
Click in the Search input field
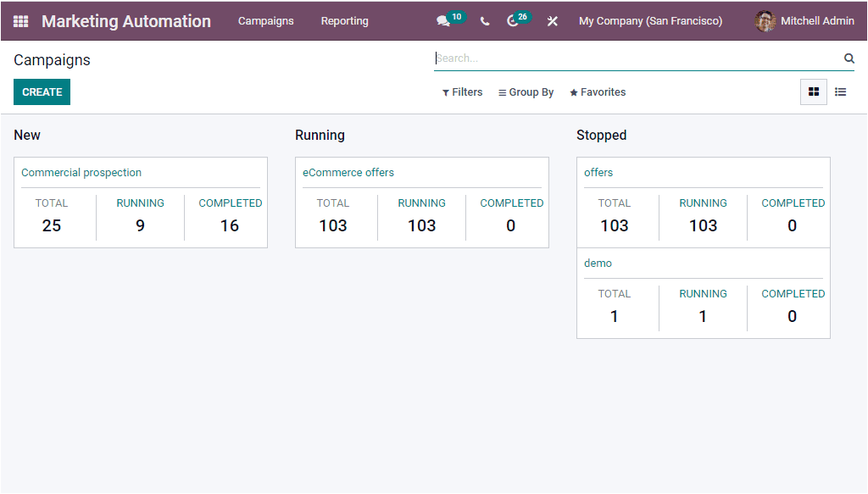coord(636,58)
